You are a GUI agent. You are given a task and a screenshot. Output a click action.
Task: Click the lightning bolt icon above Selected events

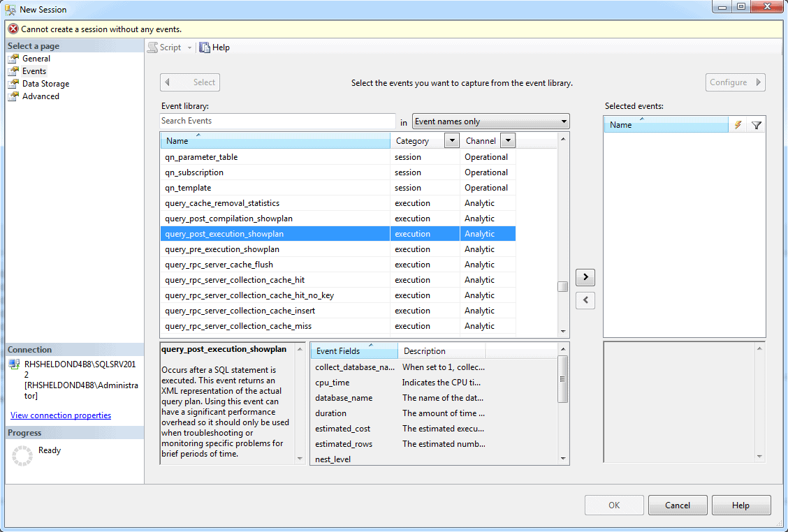pos(738,124)
